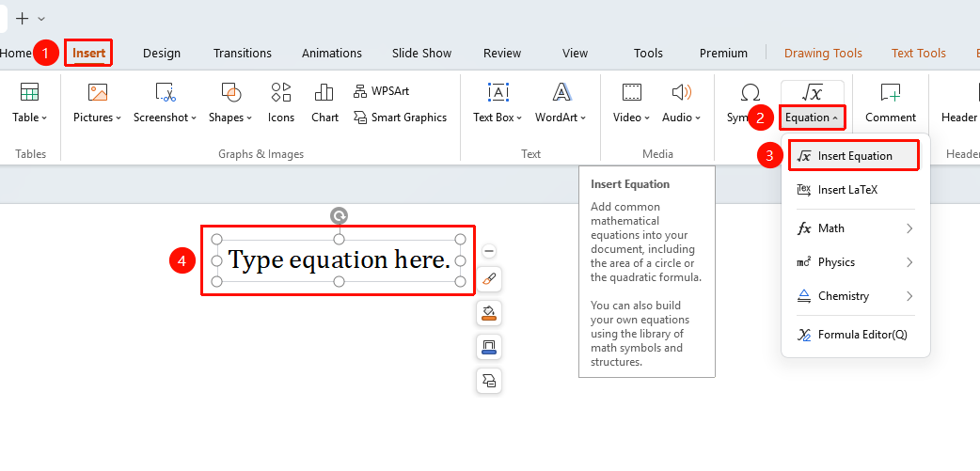Click the Video icon

point(631,92)
